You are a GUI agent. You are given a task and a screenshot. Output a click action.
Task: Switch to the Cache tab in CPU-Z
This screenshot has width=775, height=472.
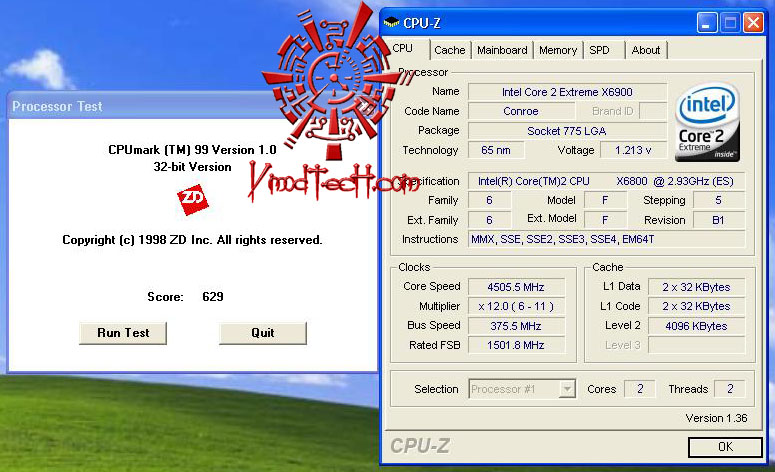click(450, 50)
